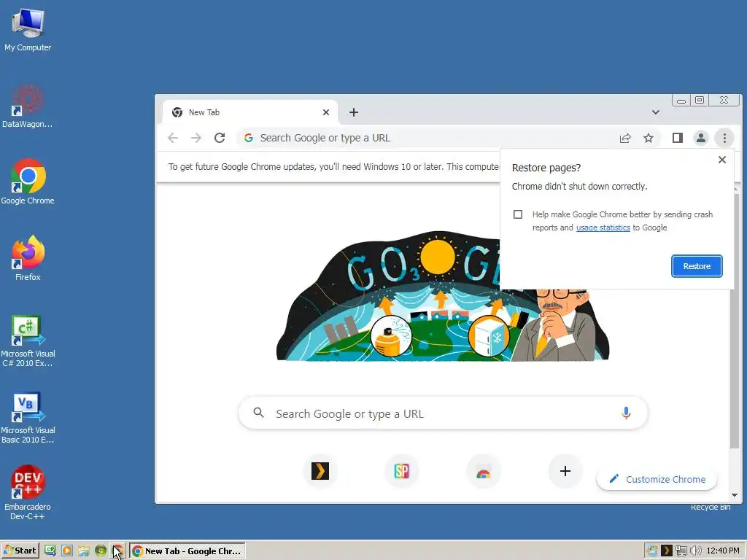The height and width of the screenshot is (560, 747).
Task: Select Microsoft Visual C# 2010 shortcut
Action: click(28, 341)
